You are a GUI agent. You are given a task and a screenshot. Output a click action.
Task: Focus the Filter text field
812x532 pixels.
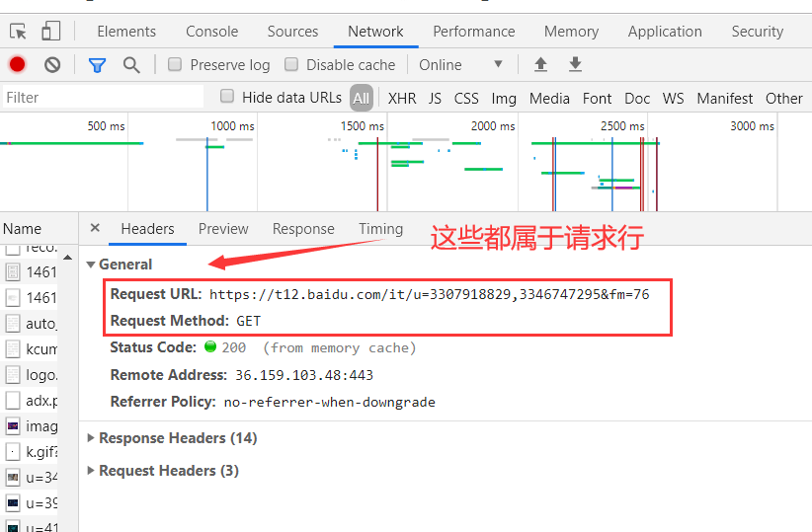tap(104, 98)
